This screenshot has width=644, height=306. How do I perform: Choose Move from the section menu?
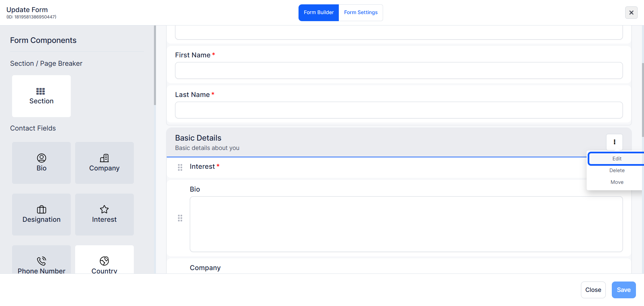click(x=617, y=182)
